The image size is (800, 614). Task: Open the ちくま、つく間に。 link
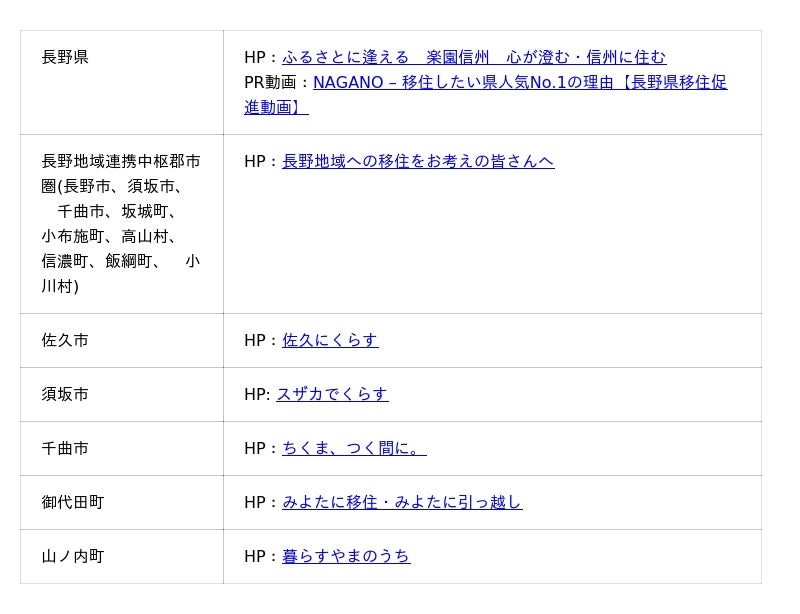(x=353, y=448)
